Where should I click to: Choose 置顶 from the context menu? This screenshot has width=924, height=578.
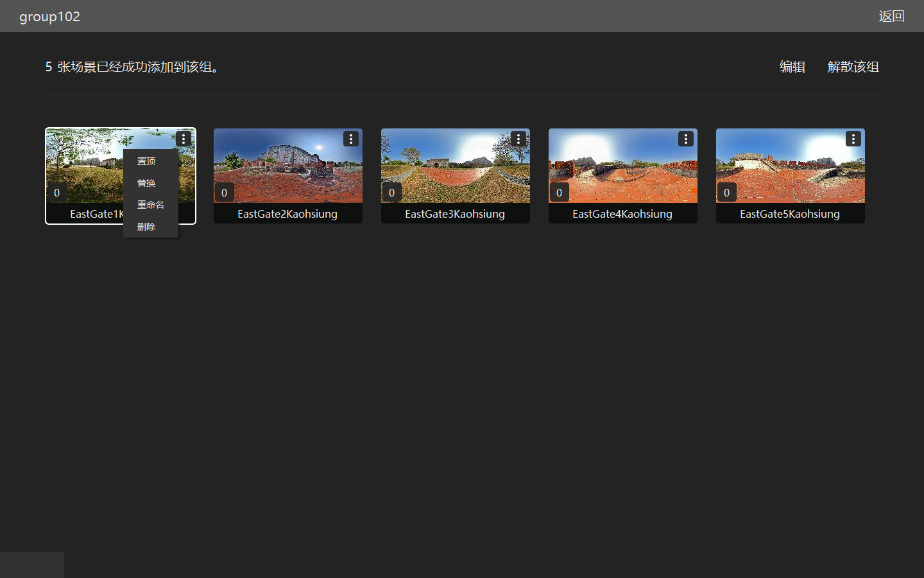pyautogui.click(x=146, y=161)
